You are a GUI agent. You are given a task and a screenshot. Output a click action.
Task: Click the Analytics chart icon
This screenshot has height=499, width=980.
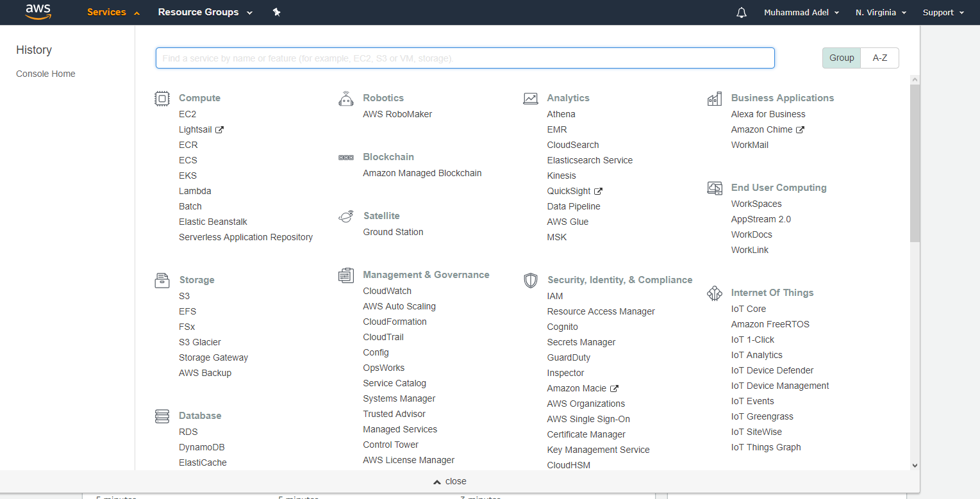[x=531, y=99]
